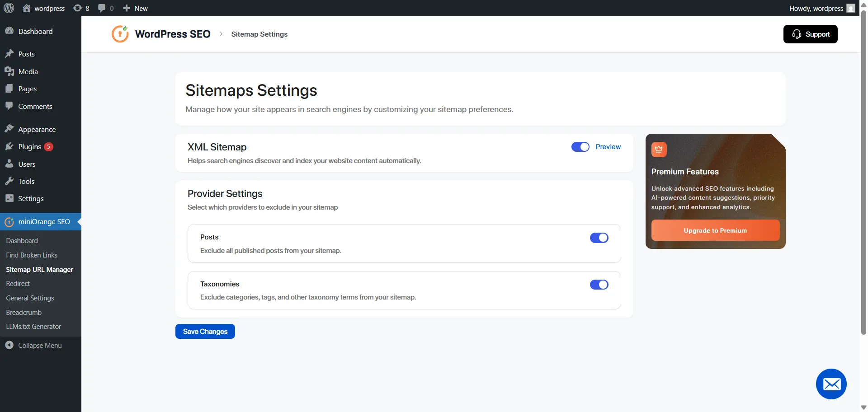Click the Posts provider card title
Screen dimensions: 868x412
209,237
